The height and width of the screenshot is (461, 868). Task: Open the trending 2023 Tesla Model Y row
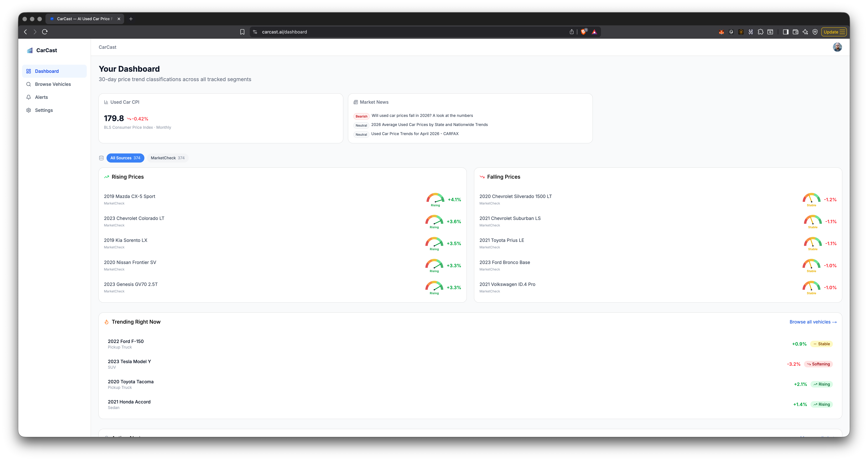(x=470, y=364)
